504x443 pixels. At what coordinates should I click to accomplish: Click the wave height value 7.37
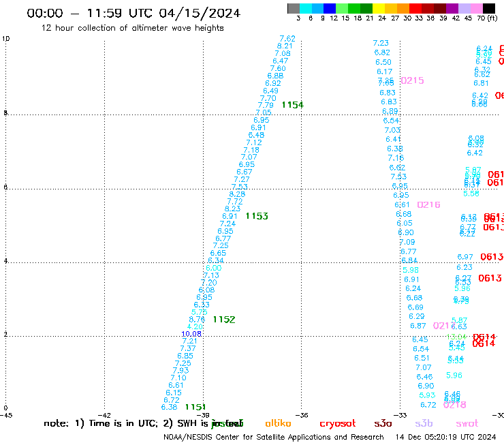click(x=188, y=348)
